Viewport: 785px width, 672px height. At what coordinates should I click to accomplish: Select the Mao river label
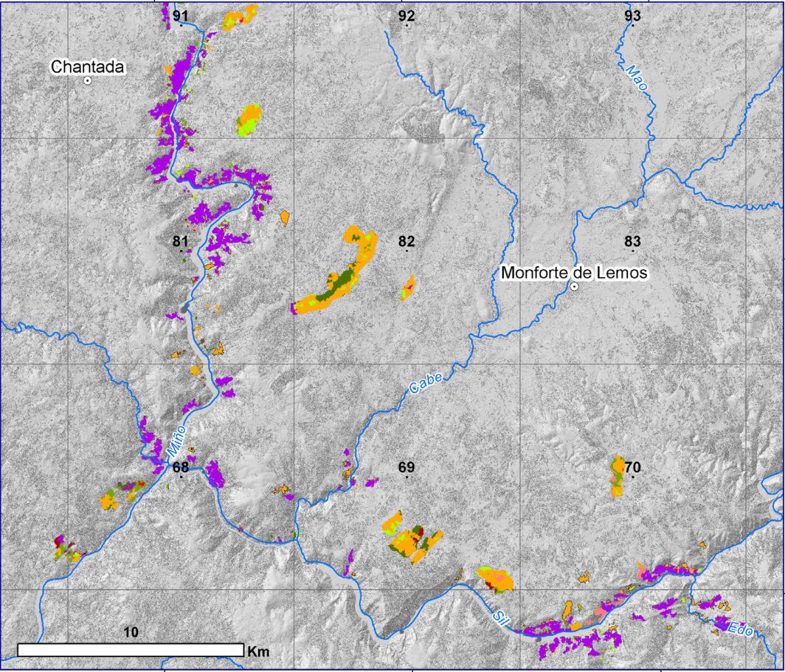pyautogui.click(x=637, y=77)
